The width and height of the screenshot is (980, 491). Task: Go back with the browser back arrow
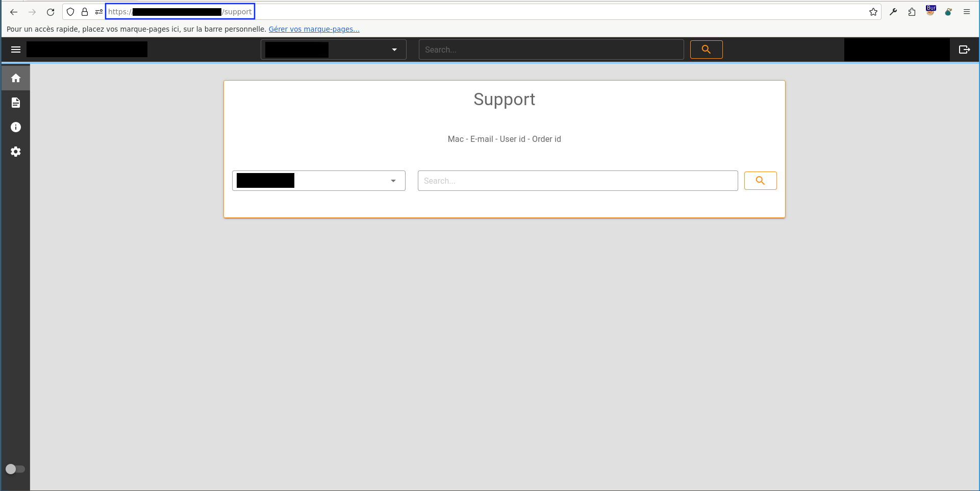coord(14,12)
